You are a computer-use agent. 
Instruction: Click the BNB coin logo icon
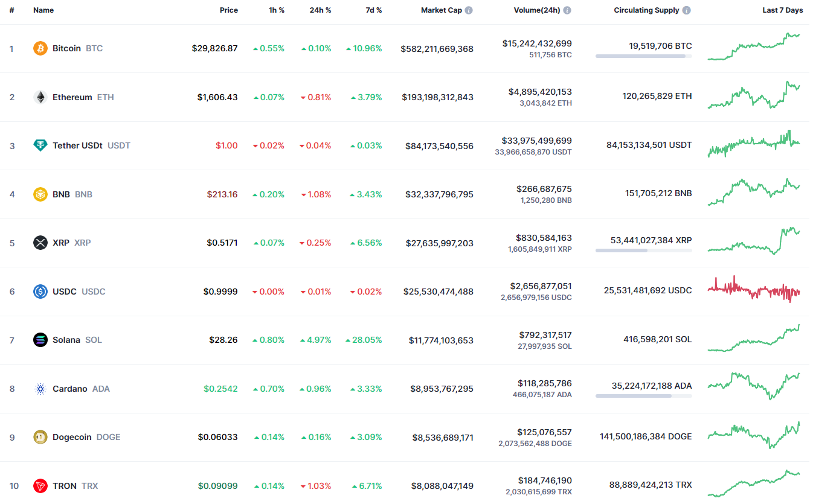tap(40, 194)
